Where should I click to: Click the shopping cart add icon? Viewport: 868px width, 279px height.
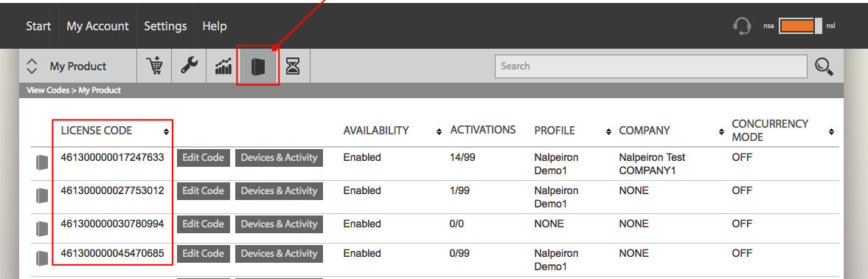pyautogui.click(x=154, y=66)
